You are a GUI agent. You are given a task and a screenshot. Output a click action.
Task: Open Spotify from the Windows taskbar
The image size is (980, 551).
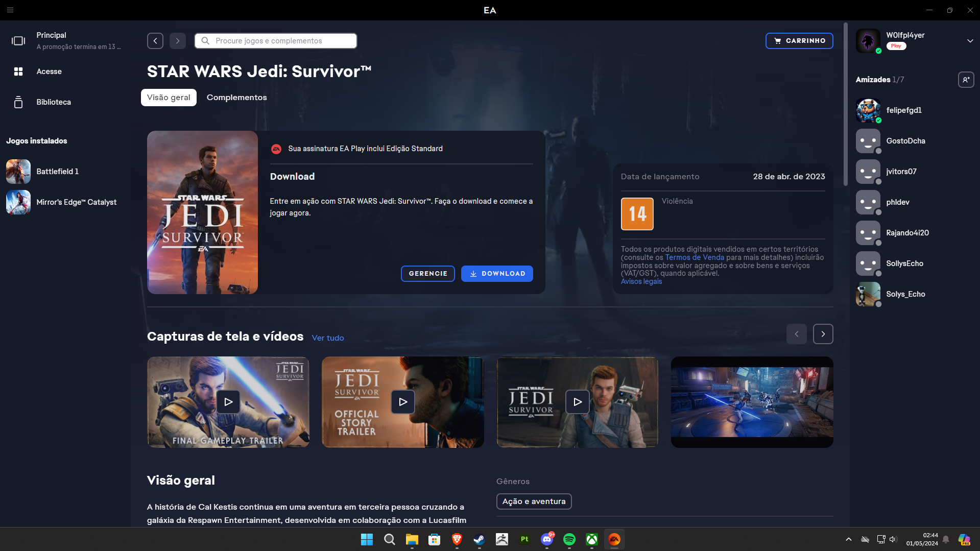[569, 539]
